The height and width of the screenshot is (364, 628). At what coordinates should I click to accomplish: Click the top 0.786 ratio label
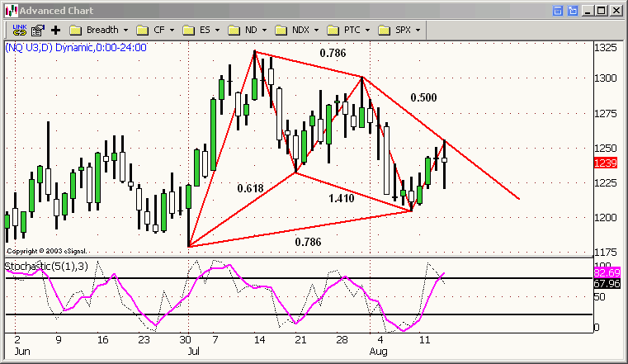tap(333, 54)
